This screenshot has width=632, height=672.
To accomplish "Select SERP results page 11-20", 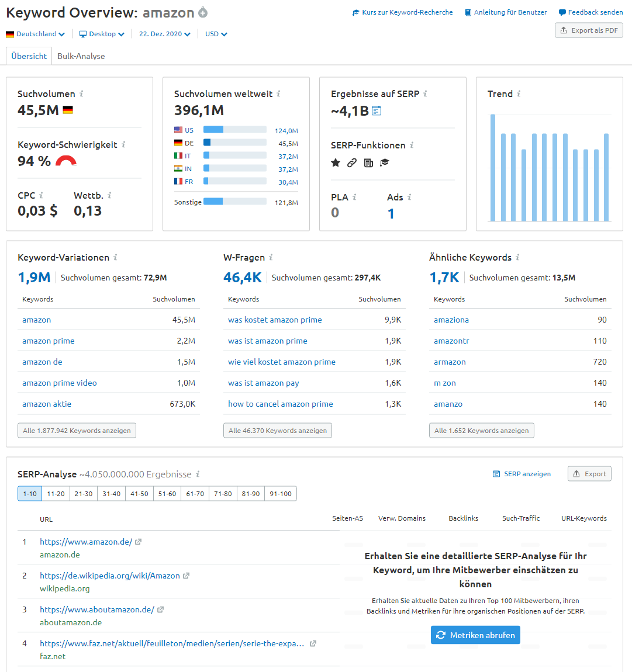I will click(56, 494).
